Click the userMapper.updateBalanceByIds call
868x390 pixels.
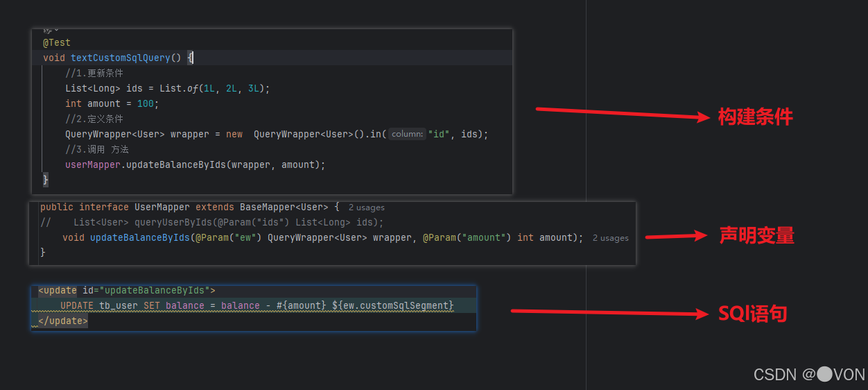(195, 164)
